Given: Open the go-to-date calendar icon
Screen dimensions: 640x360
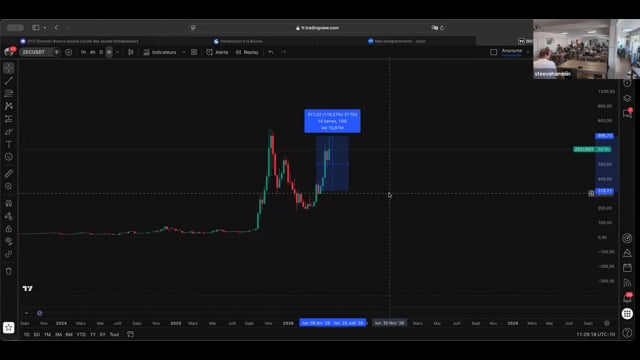Looking at the screenshot, I should [130, 334].
